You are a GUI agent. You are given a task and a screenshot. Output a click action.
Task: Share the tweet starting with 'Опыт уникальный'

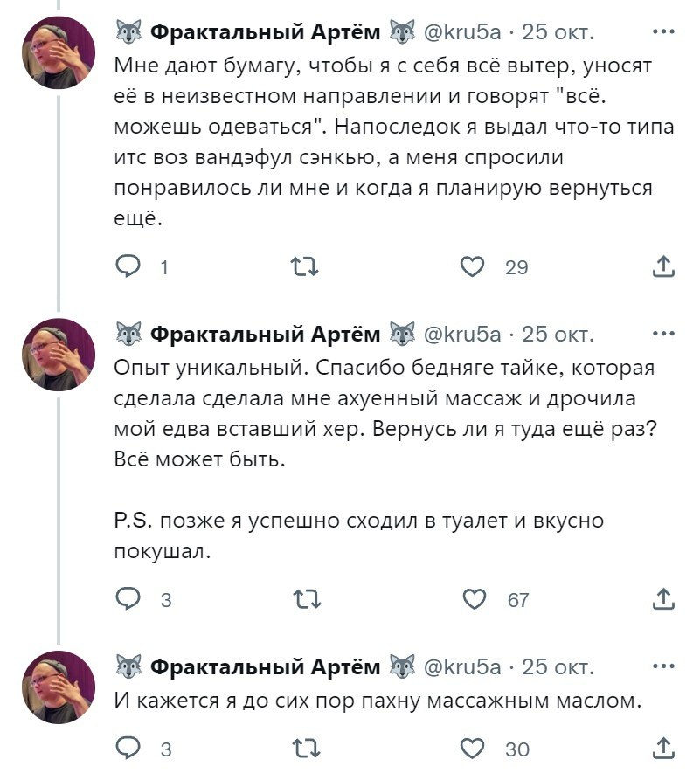(663, 599)
